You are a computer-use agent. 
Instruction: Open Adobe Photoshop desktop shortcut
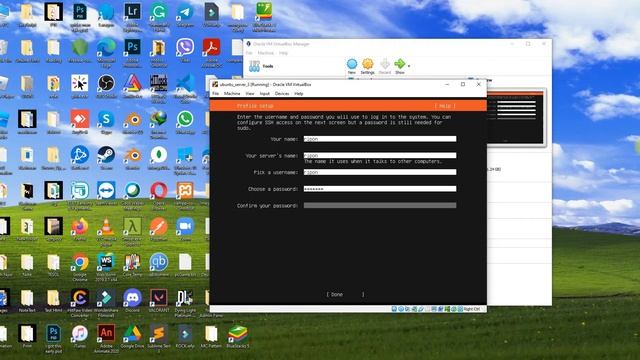pyautogui.click(x=133, y=53)
